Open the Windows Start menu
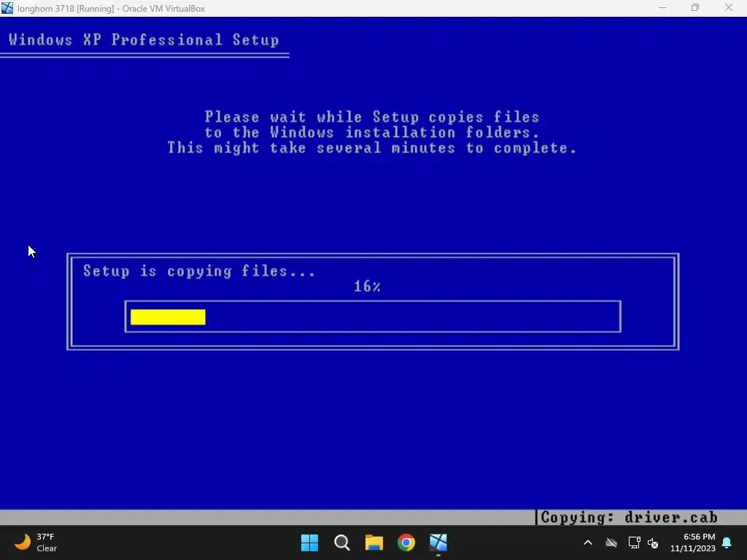Viewport: 747px width, 560px height. [309, 542]
